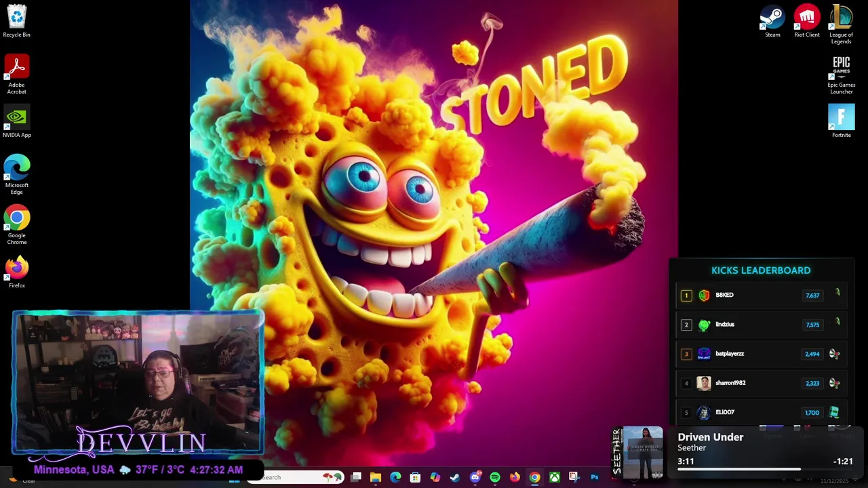Click the 37°F / 3°C temperature text
The image size is (868, 488).
point(161,470)
